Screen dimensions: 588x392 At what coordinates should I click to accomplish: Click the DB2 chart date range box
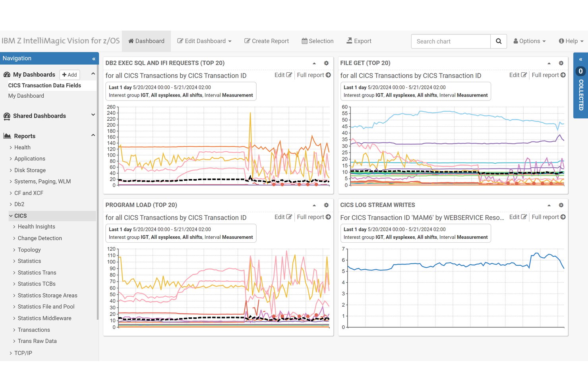[181, 91]
